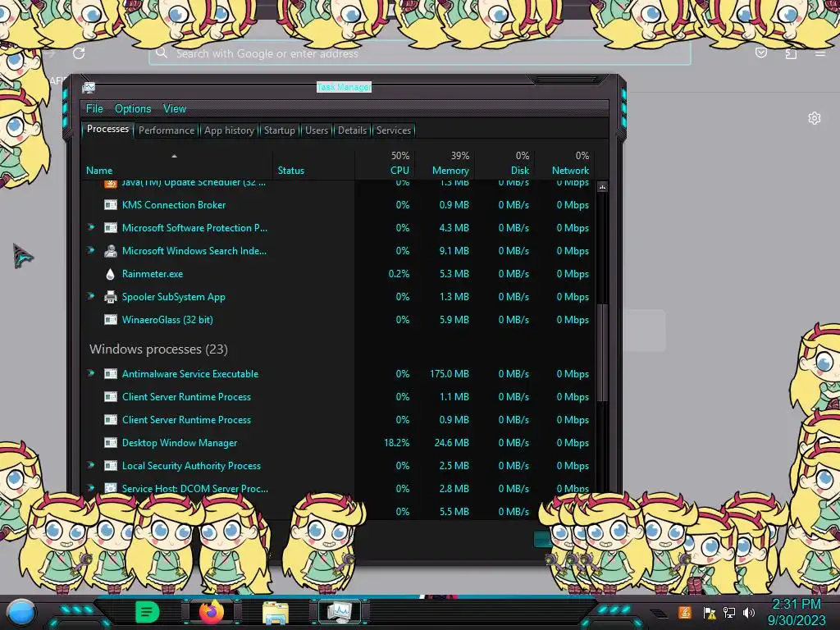The height and width of the screenshot is (630, 840).
Task: Expand Microsoft Windows Search Indexer process
Action: (91, 250)
